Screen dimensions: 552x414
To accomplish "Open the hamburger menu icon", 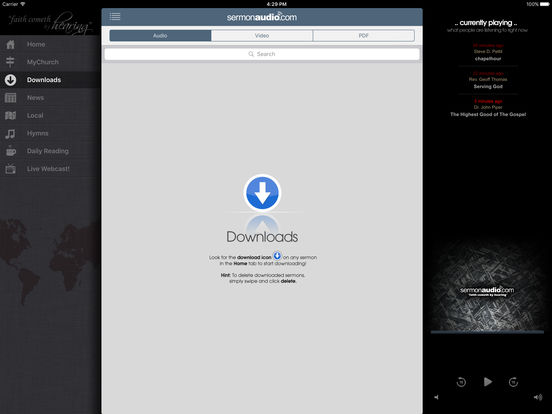I will point(115,16).
